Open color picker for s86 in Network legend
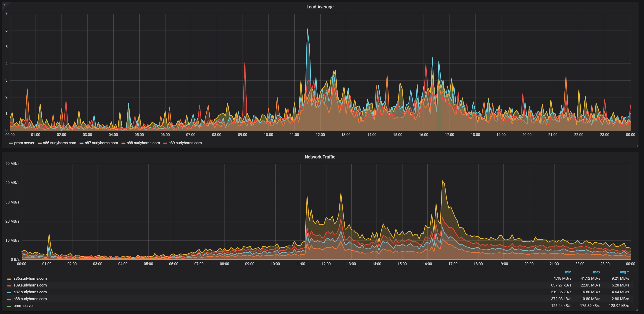The height and width of the screenshot is (314, 644). (x=9, y=279)
